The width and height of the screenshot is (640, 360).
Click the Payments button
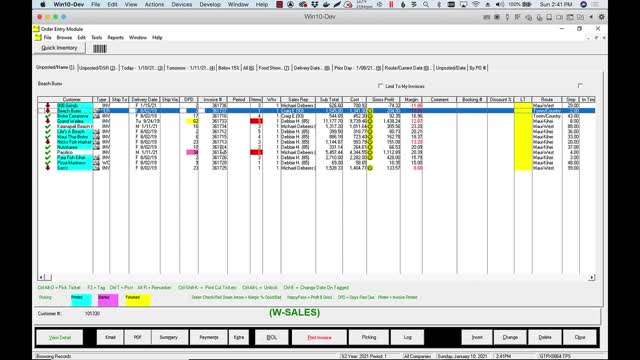tap(209, 338)
